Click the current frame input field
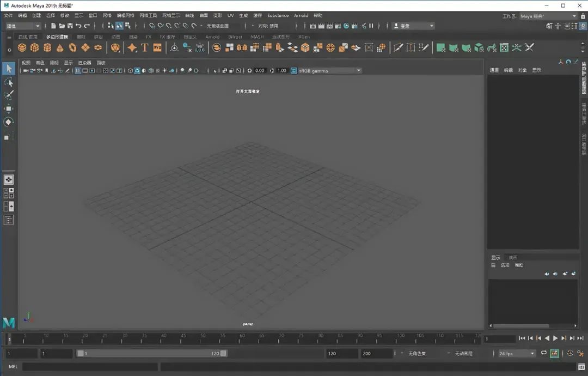 point(499,339)
